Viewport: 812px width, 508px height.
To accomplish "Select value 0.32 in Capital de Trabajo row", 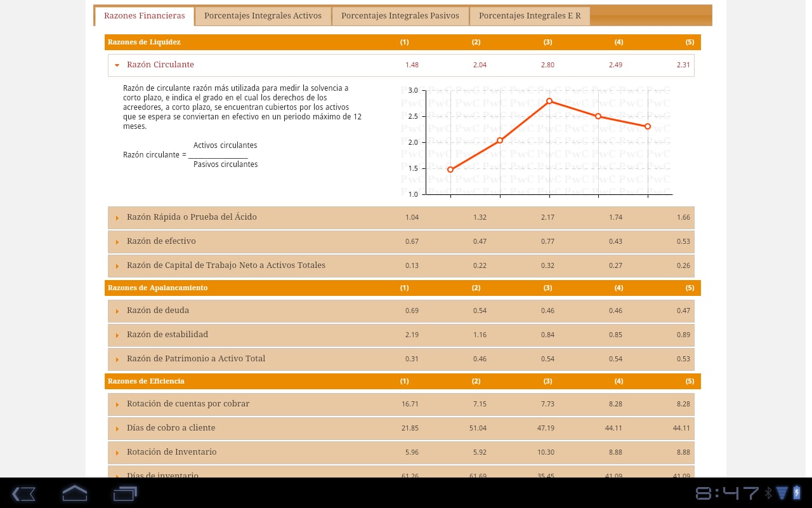I will tap(547, 265).
